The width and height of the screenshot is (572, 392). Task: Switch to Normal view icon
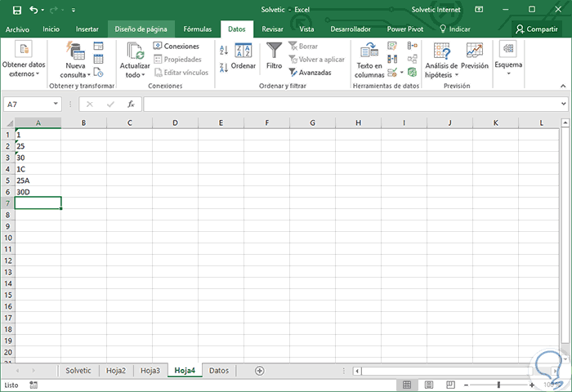407,385
